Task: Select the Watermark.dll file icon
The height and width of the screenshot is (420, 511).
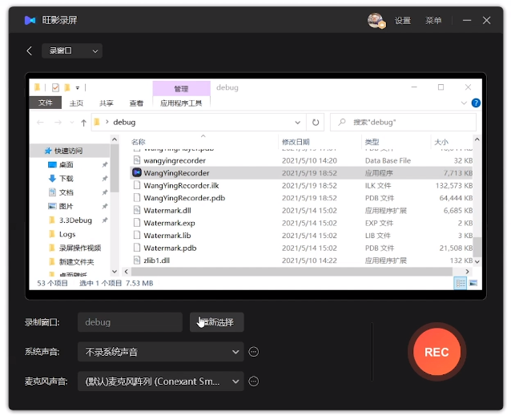Action: point(137,210)
